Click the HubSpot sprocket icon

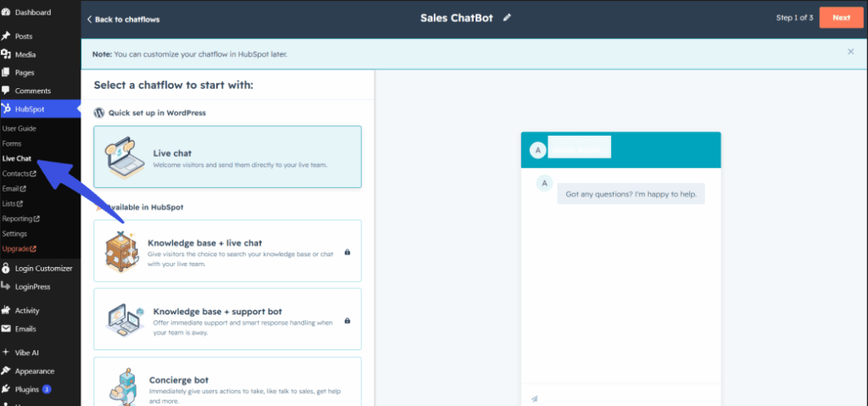pos(6,108)
